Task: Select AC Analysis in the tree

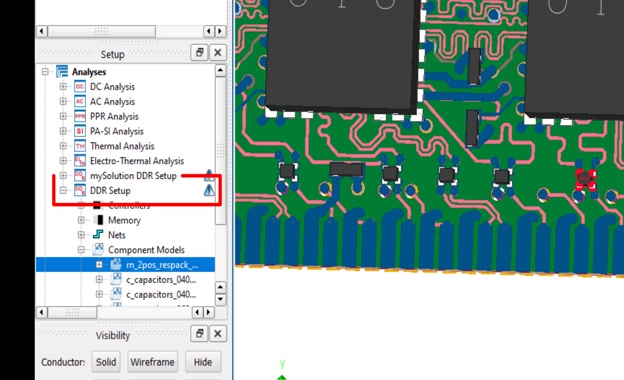Action: tap(112, 101)
